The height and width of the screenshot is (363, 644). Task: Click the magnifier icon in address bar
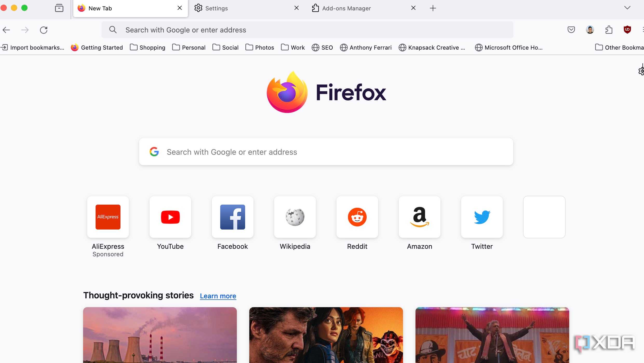(113, 30)
